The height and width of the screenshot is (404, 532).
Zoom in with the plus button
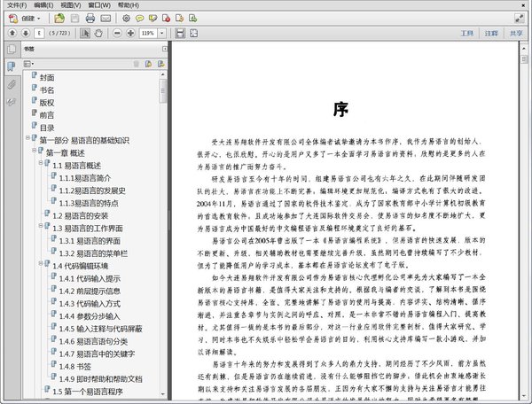130,33
